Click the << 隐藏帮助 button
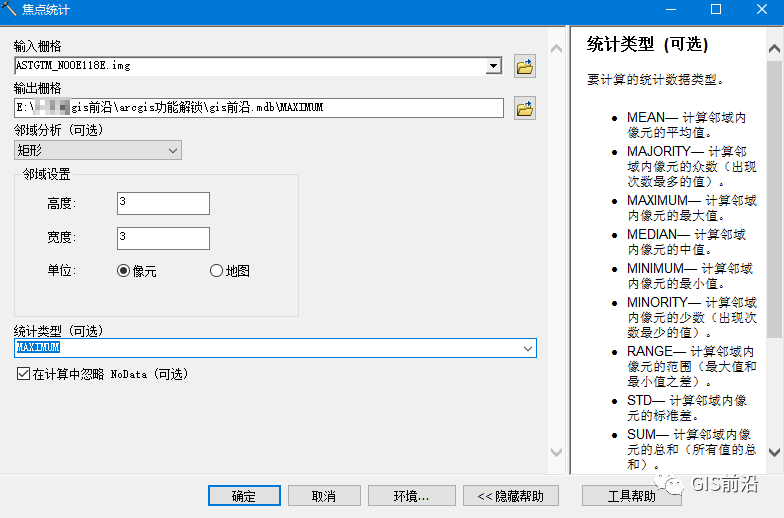The height and width of the screenshot is (518, 784). coord(510,496)
